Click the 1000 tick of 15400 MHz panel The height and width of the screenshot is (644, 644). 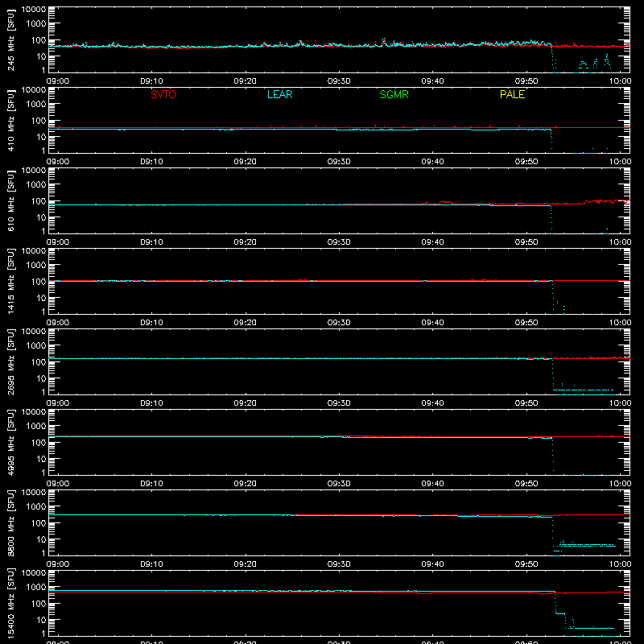pyautogui.click(x=36, y=588)
